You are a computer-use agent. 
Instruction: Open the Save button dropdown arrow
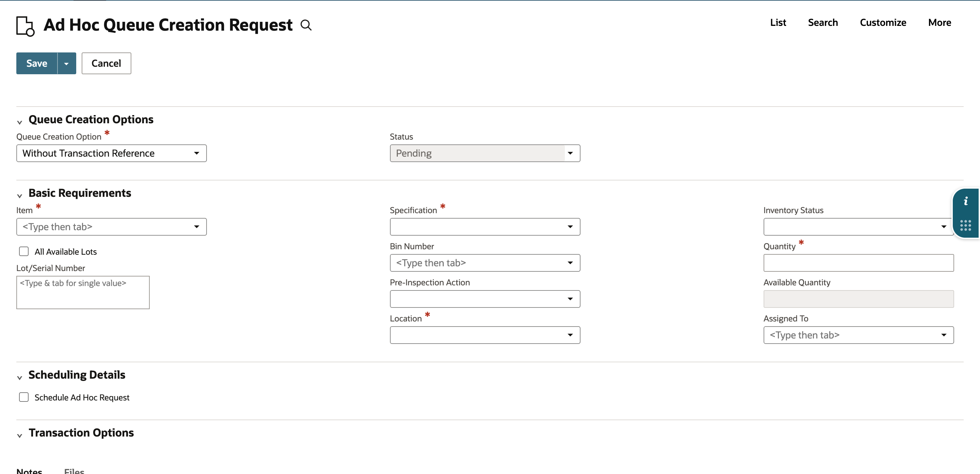click(67, 64)
